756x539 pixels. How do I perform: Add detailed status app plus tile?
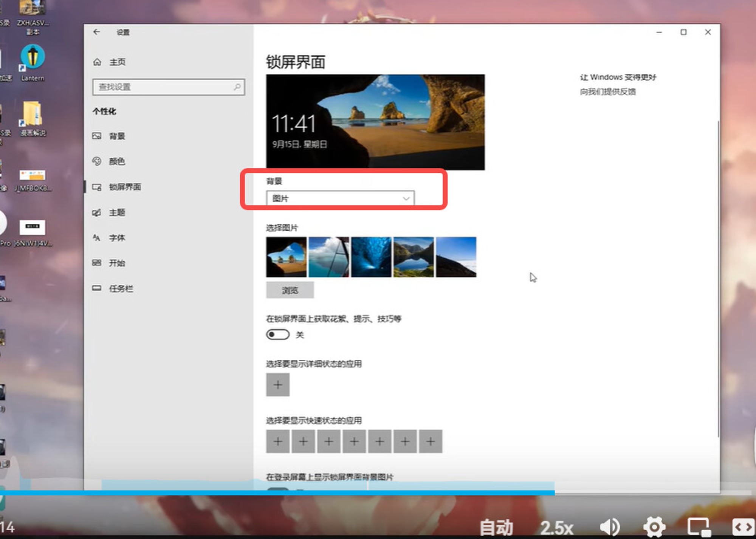tap(278, 385)
